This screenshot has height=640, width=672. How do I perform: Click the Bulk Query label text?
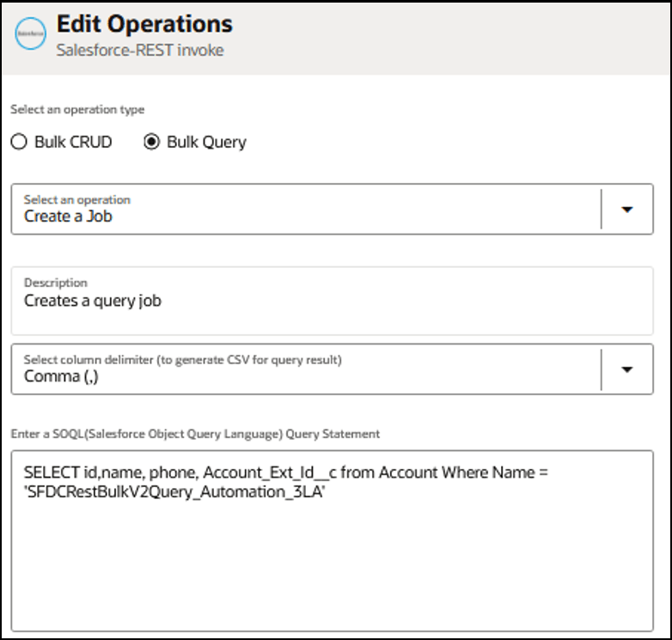coord(206,143)
